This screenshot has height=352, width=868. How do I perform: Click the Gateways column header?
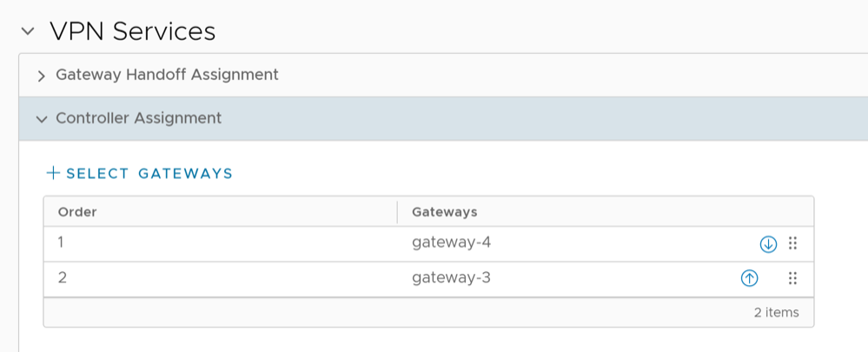(x=444, y=212)
